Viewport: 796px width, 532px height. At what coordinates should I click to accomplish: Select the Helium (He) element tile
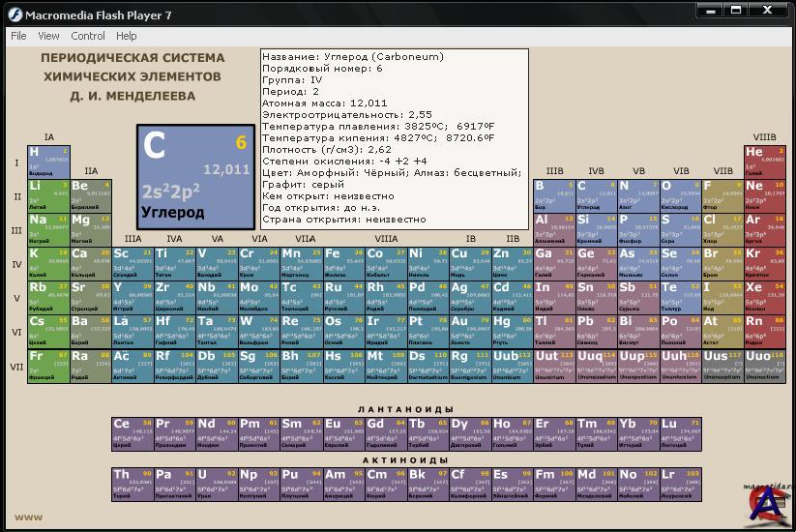pos(764,161)
